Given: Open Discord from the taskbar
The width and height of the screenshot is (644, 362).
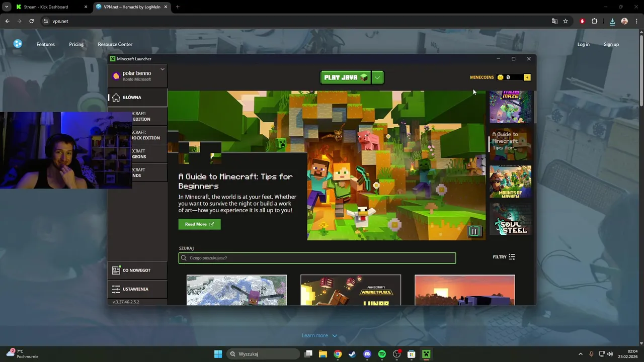Looking at the screenshot, I should (x=367, y=354).
